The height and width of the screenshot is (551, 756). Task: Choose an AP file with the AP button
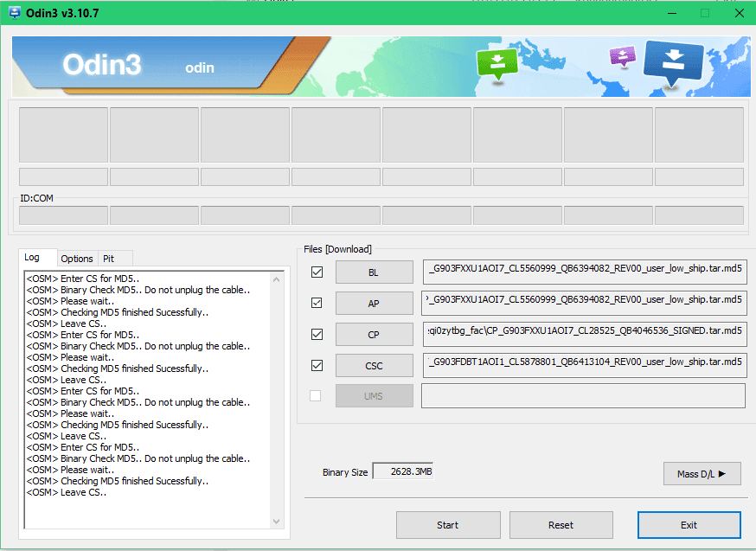(x=375, y=304)
